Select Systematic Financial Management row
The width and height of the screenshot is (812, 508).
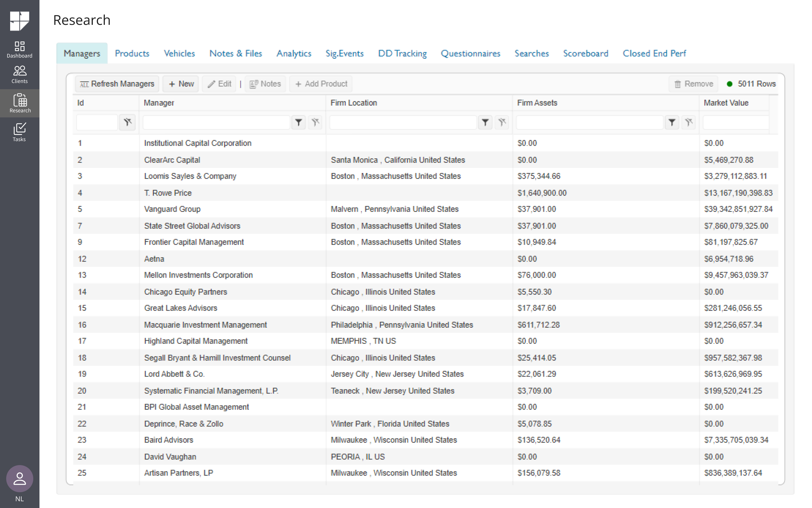425,391
